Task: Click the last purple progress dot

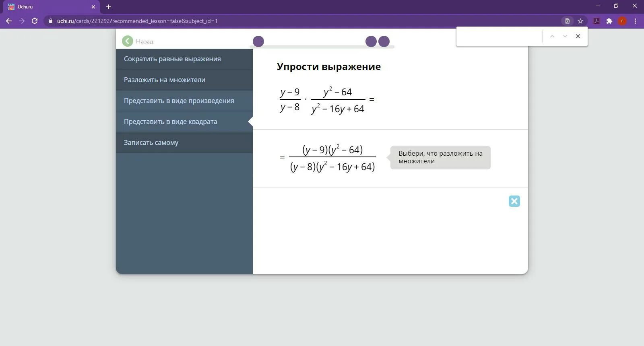Action: (384, 41)
